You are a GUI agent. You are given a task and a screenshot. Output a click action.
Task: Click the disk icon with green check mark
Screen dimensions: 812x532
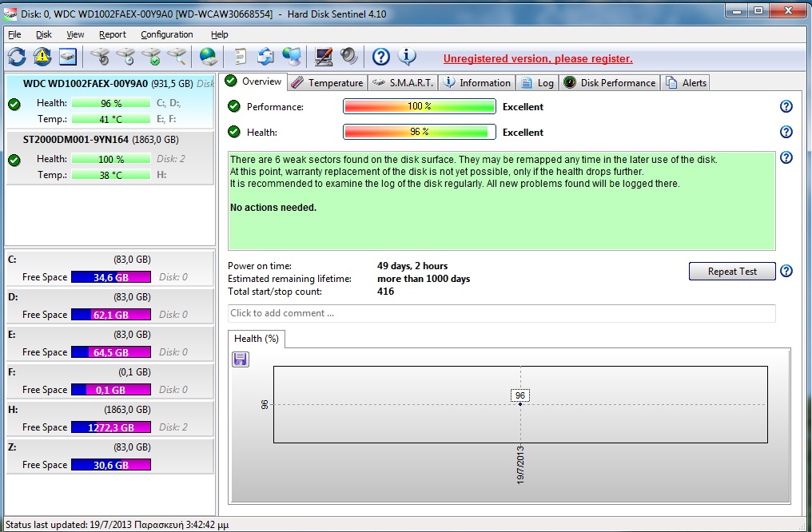[x=152, y=57]
